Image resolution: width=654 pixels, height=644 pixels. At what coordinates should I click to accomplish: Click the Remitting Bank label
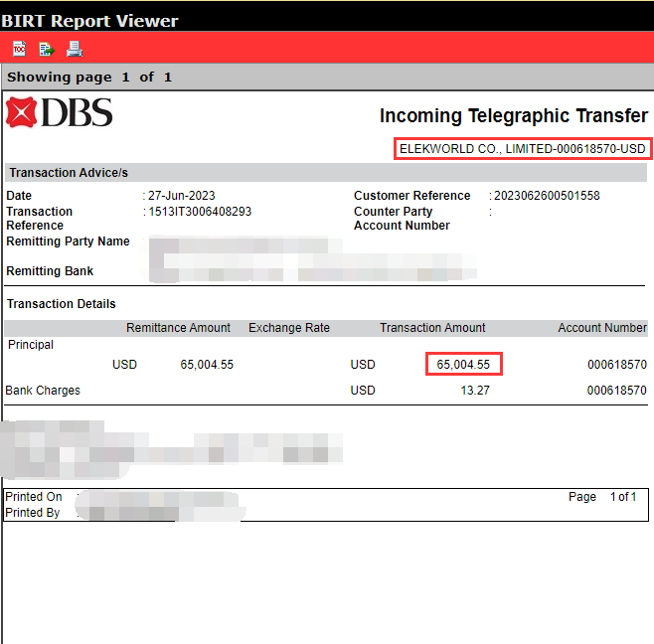click(x=50, y=271)
